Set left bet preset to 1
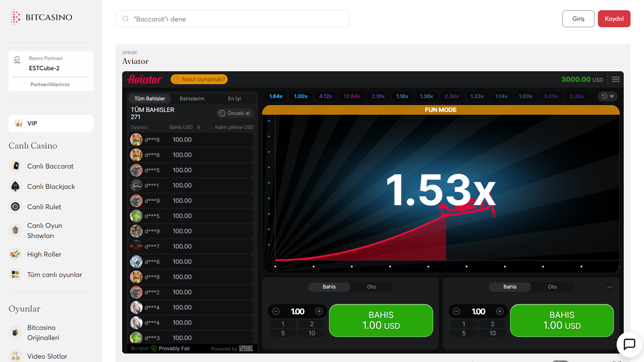This screenshot has width=644, height=362. [x=283, y=324]
